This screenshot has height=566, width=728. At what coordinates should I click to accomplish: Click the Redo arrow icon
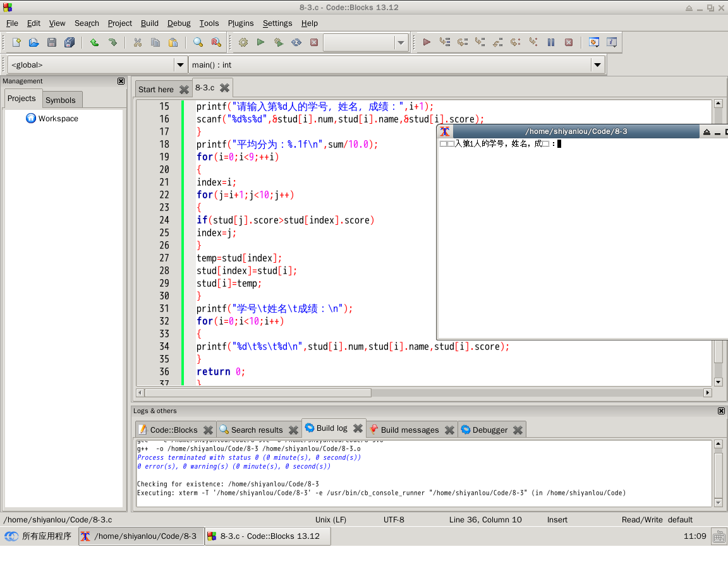point(112,43)
